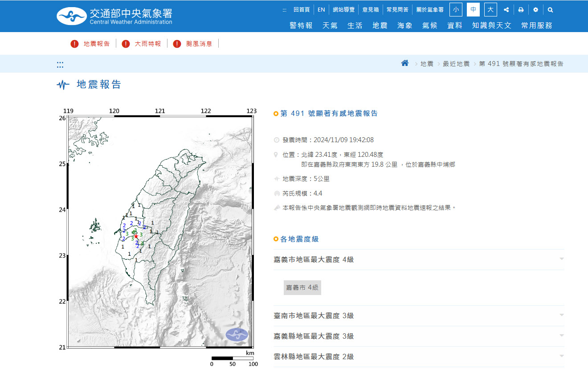Viewport: 588px width, 369px height.
Task: Click the 地震報告 red alert icon
Action: [x=74, y=44]
